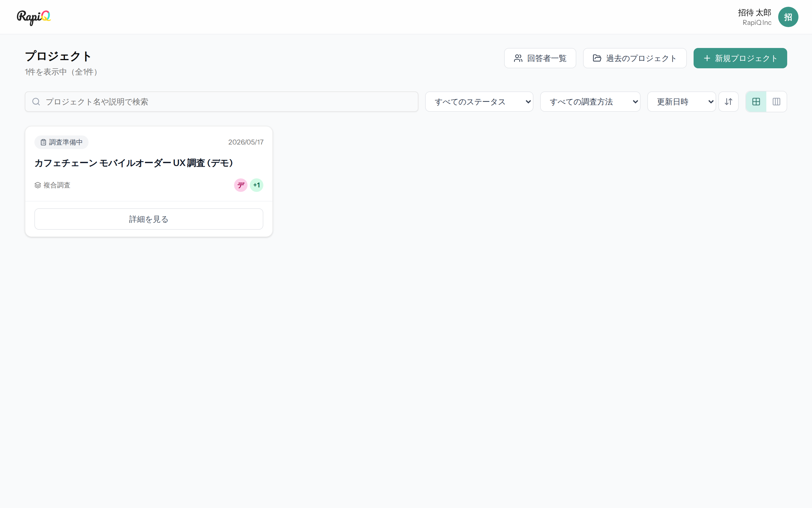812x508 pixels.
Task: Click the +1 additional members badge
Action: point(256,185)
